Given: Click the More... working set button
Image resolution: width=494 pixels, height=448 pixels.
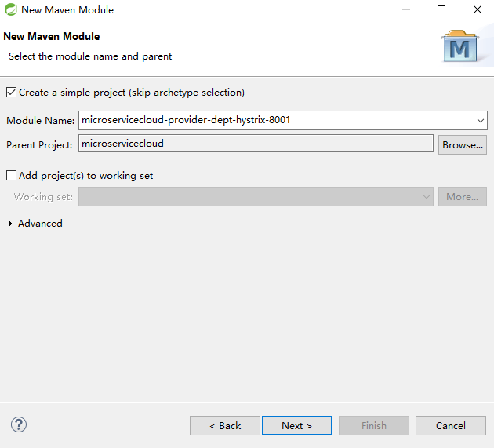Looking at the screenshot, I should 463,197.
